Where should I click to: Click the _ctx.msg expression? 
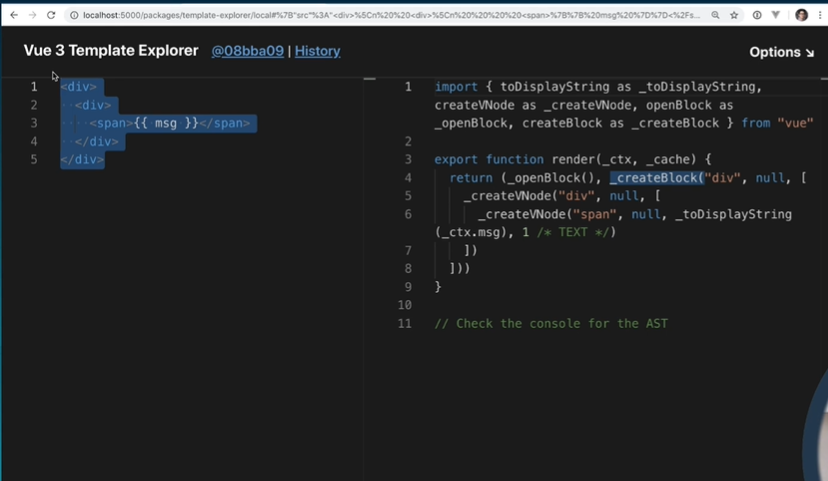[471, 232]
